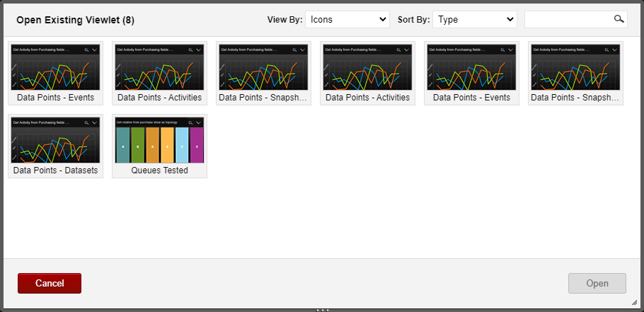The width and height of the screenshot is (644, 312).
Task: Select the first Data Points - Events viewlet
Action: 55,73
